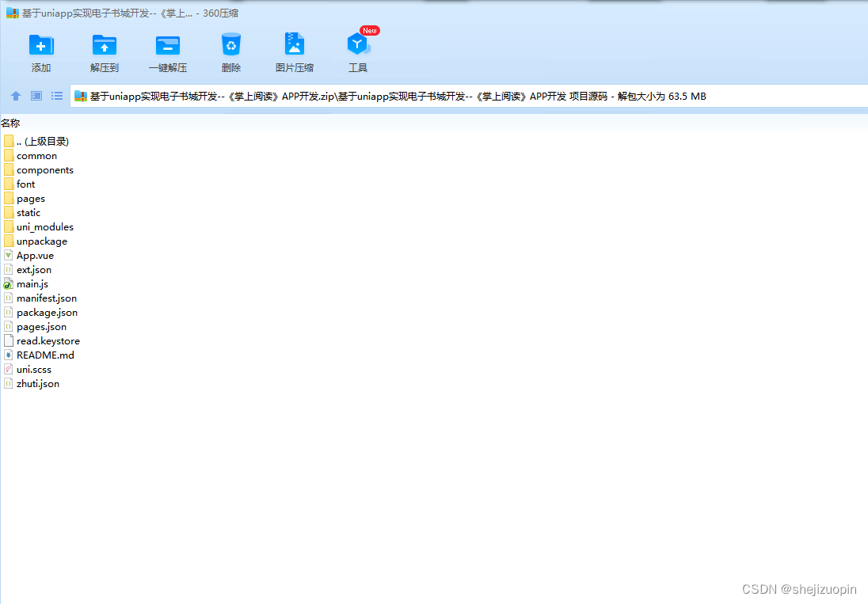Click the archive path address field
The image size is (868, 604).
point(469,97)
